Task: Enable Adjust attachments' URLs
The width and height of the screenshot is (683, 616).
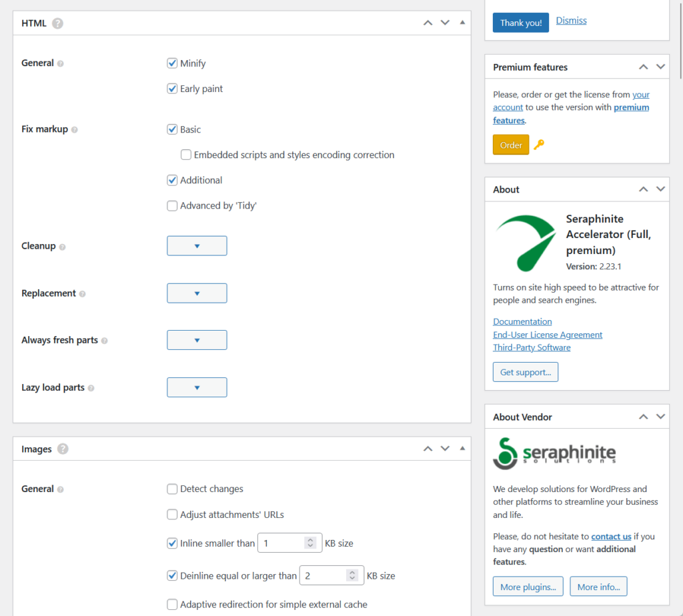Action: (x=172, y=515)
